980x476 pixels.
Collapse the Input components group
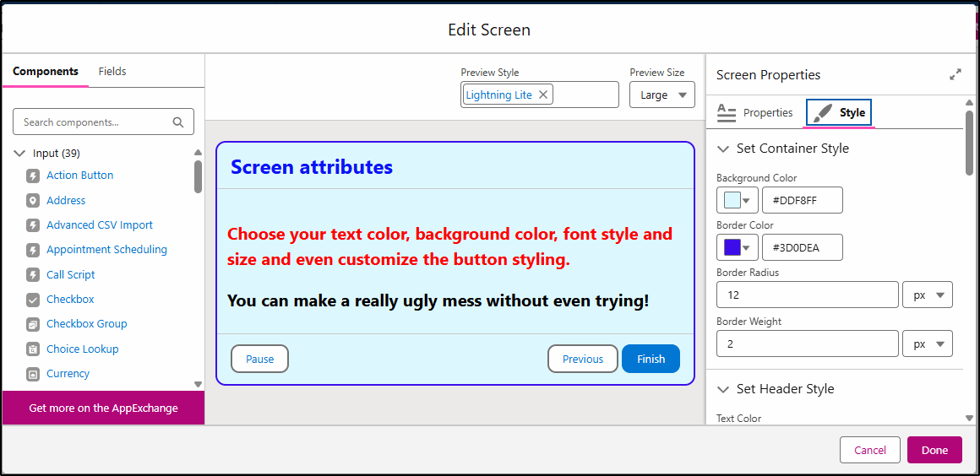19,154
